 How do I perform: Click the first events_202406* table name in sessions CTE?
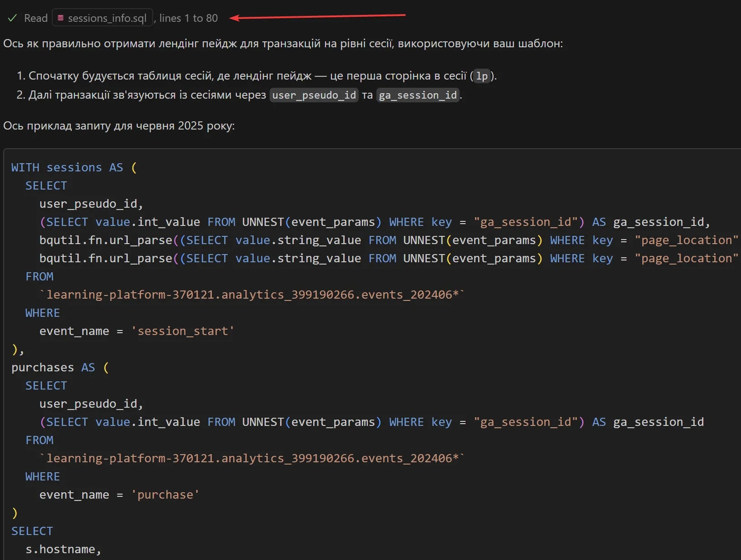pos(252,295)
